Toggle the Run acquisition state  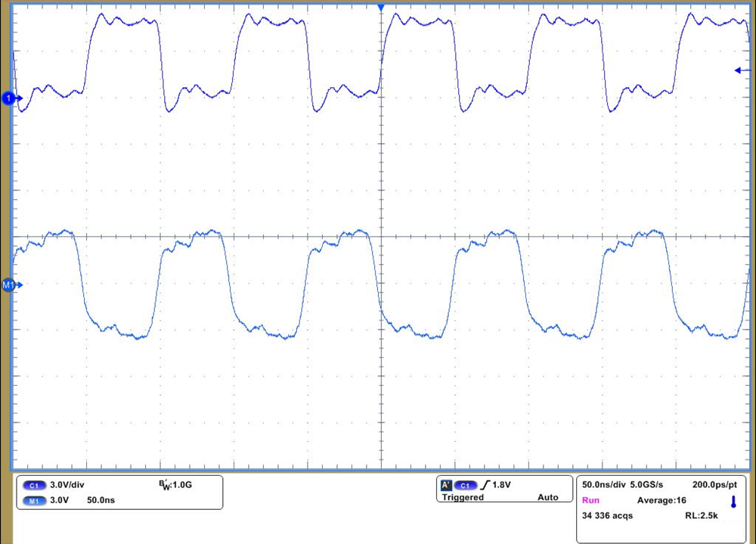click(x=590, y=500)
